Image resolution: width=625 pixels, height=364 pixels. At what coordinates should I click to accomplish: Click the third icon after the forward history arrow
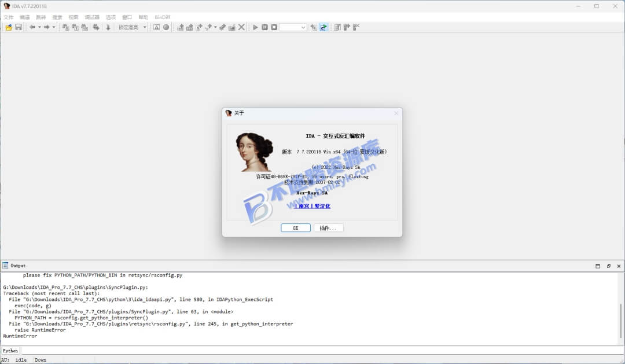point(84,27)
